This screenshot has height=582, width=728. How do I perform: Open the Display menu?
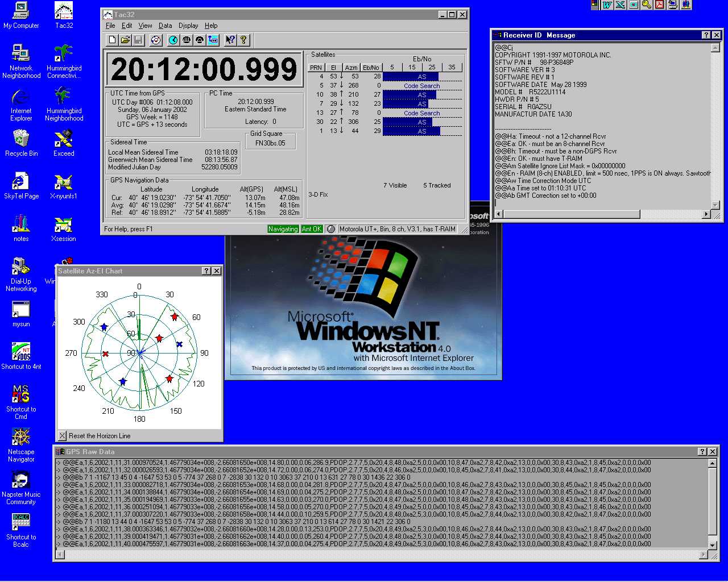click(x=188, y=26)
